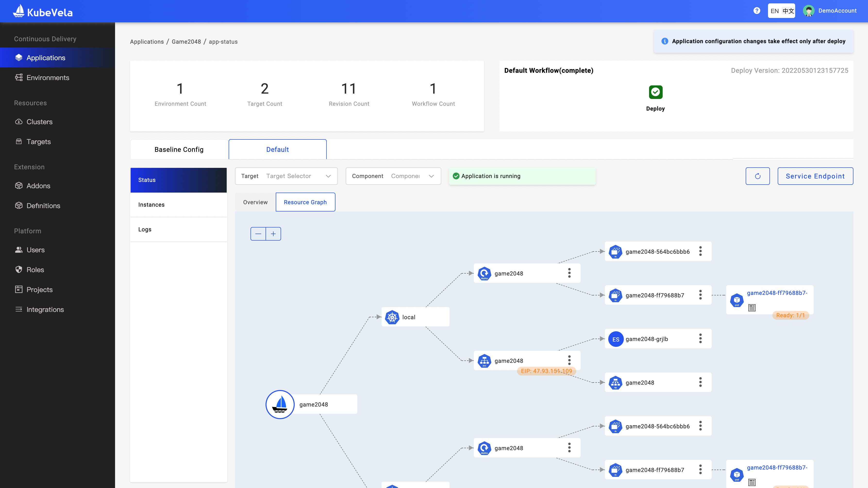Open Addons in the sidebar

coord(38,186)
